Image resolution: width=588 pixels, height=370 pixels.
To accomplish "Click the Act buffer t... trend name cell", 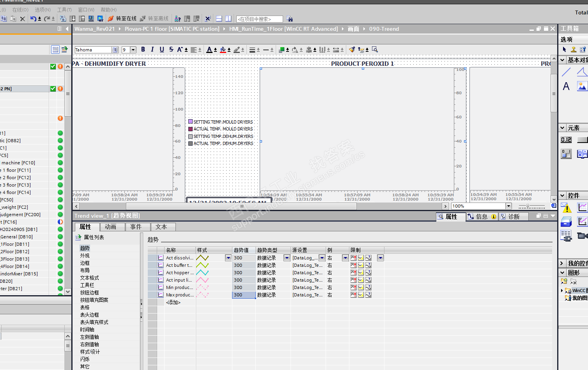I will [x=180, y=265].
